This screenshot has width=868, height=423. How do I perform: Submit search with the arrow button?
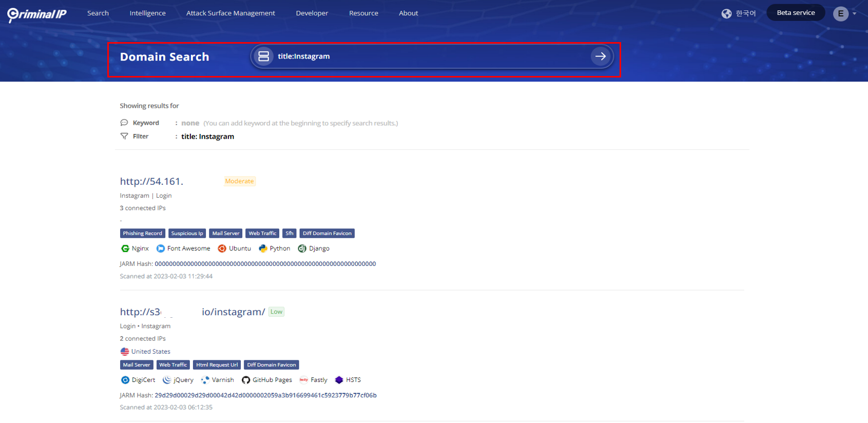(601, 56)
